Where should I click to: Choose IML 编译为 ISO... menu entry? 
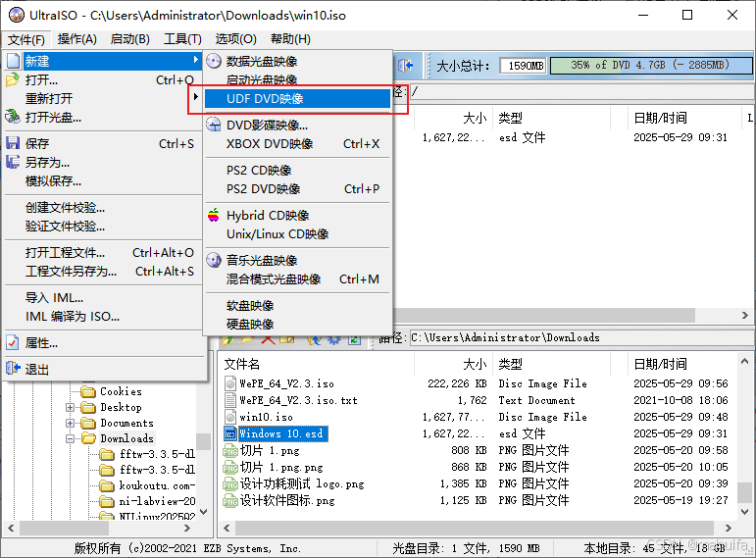[x=103, y=317]
